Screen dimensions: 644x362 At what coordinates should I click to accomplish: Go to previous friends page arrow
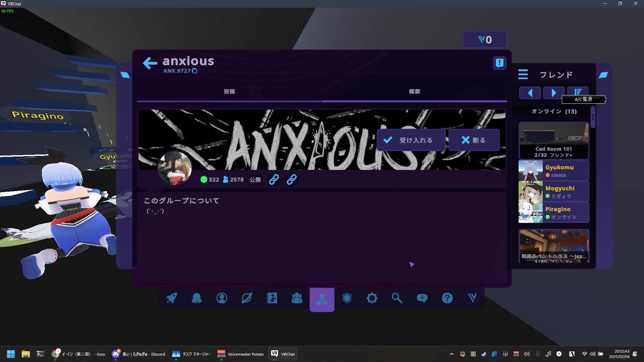pyautogui.click(x=530, y=93)
